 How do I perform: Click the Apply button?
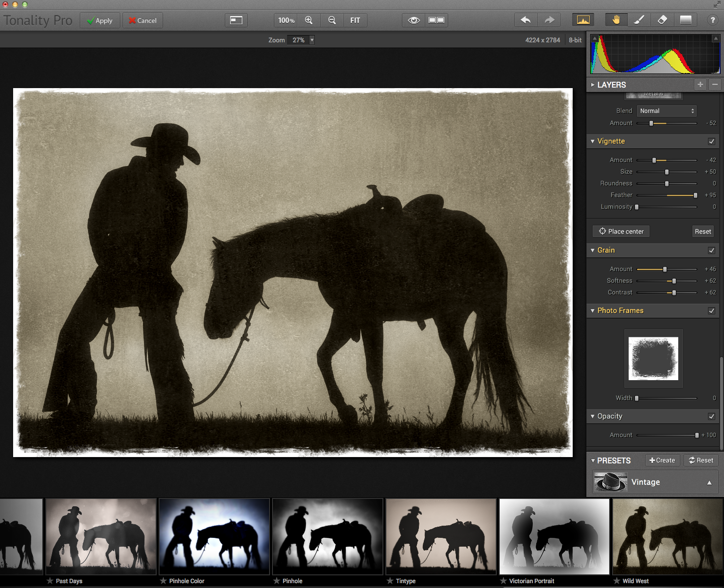[100, 20]
